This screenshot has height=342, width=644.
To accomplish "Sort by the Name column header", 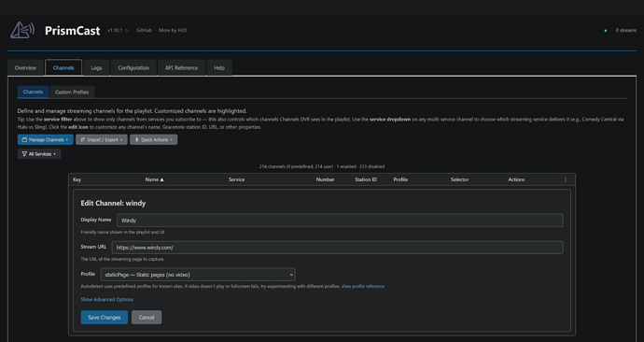I will (x=154, y=179).
